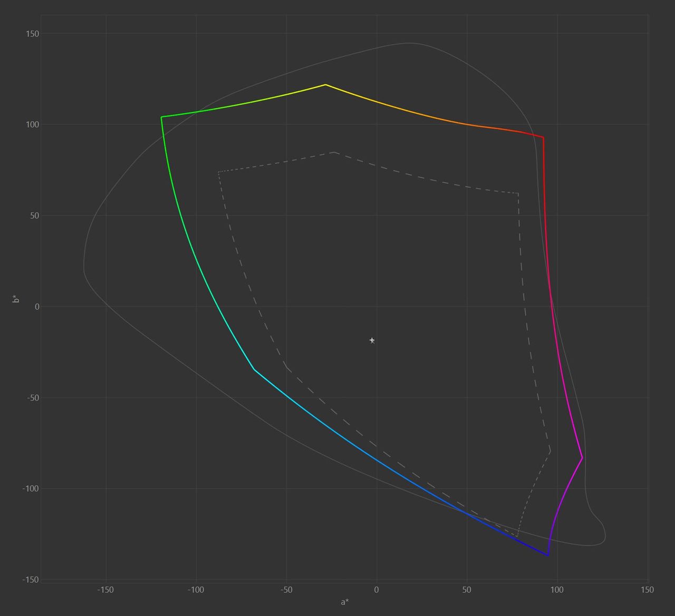The height and width of the screenshot is (616, 675).
Task: Click the 50 tick label on b* axis
Action: 33,216
